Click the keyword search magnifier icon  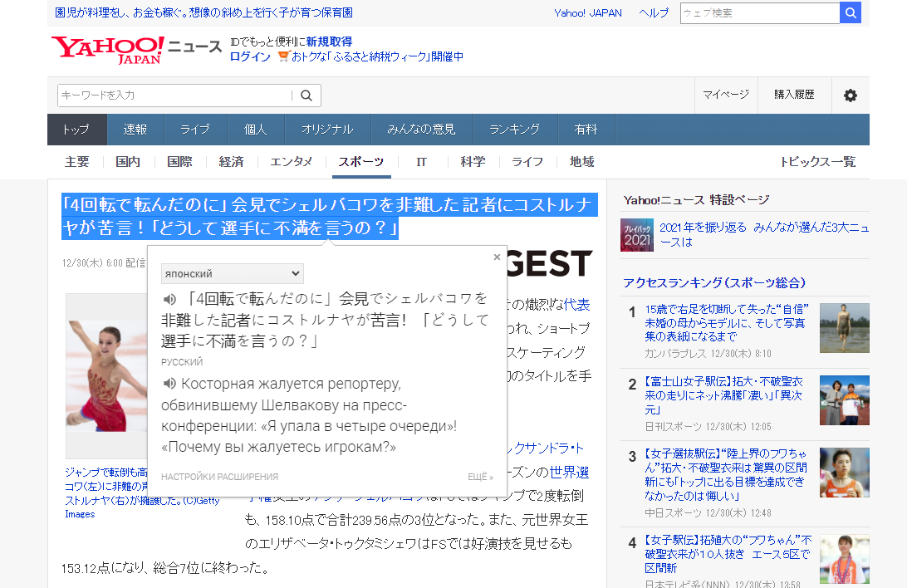coord(306,96)
